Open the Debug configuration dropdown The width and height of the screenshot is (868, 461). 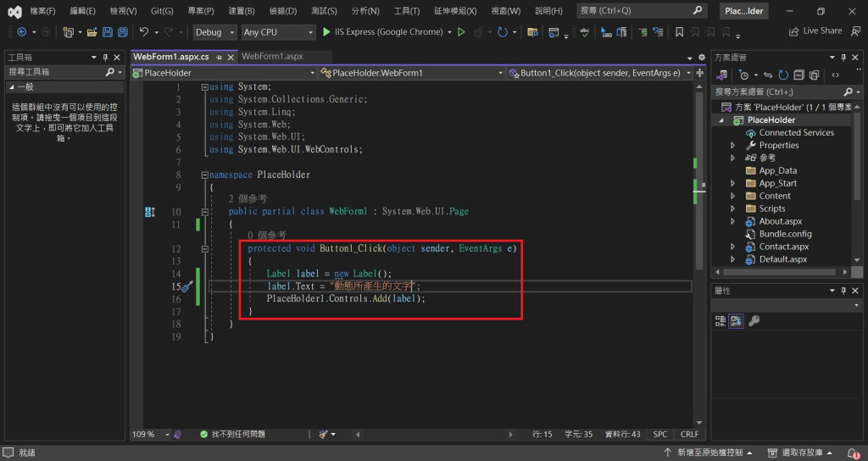click(x=214, y=32)
